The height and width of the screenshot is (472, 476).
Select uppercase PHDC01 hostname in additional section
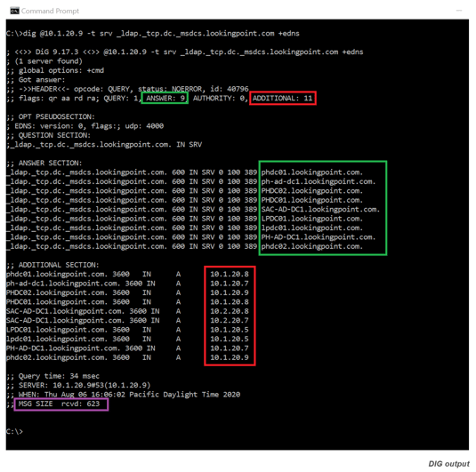57,302
